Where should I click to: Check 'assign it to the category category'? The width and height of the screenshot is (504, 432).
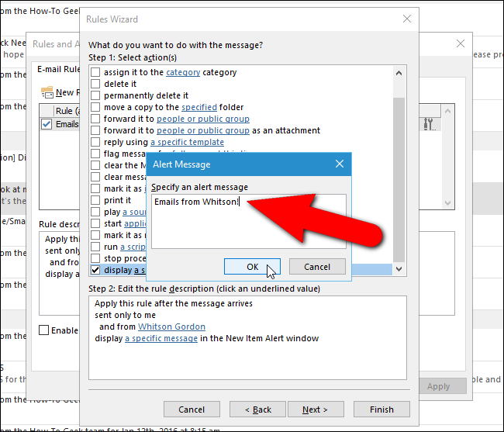(95, 72)
